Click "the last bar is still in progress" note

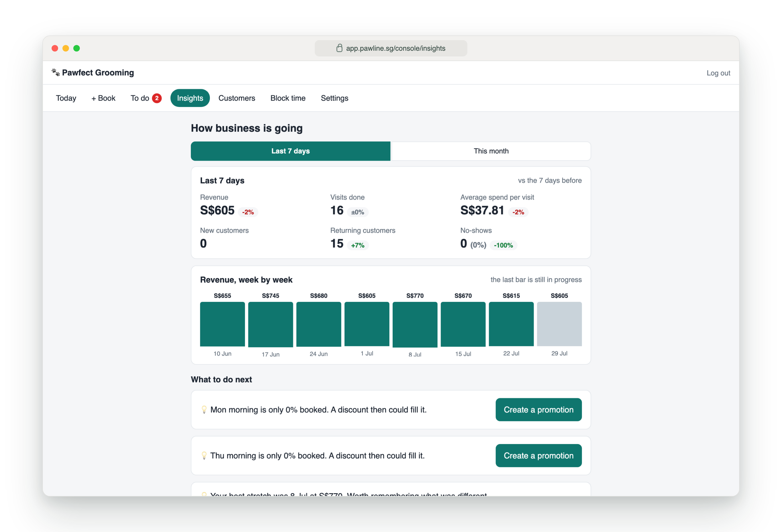coord(536,280)
